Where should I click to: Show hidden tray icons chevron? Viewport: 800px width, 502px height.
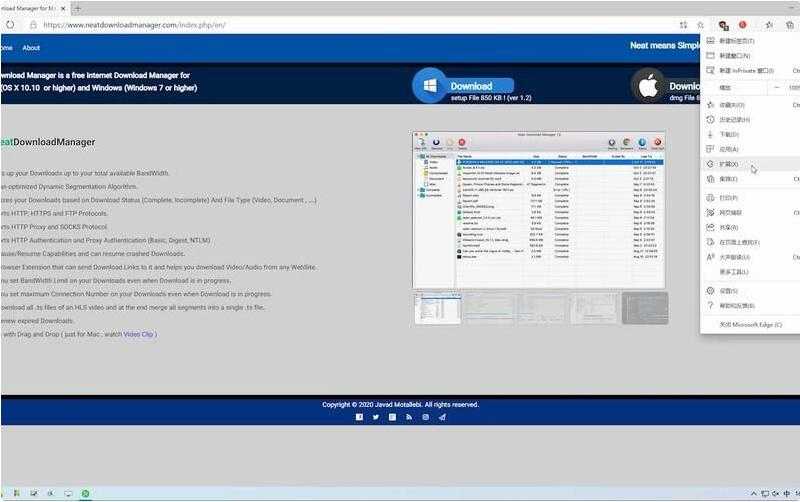(x=753, y=493)
